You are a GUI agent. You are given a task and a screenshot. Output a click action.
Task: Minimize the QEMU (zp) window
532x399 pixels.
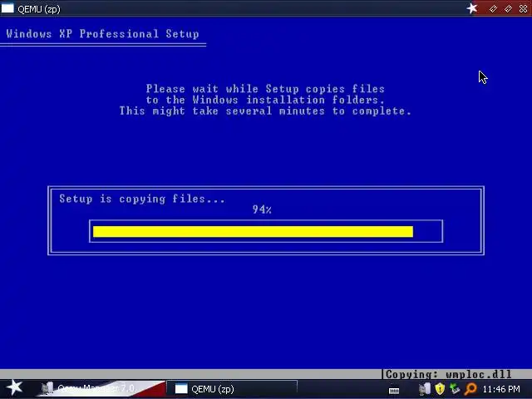[493, 9]
